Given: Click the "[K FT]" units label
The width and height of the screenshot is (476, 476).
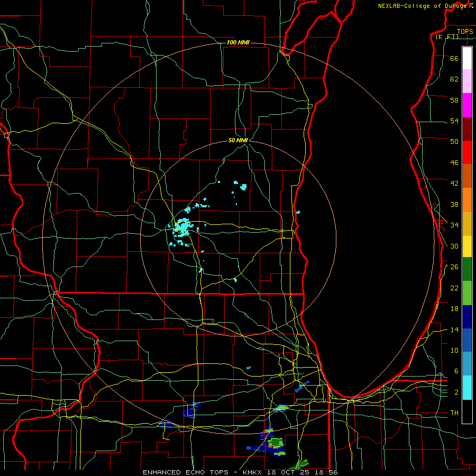Looking at the screenshot, I should click(447, 36).
